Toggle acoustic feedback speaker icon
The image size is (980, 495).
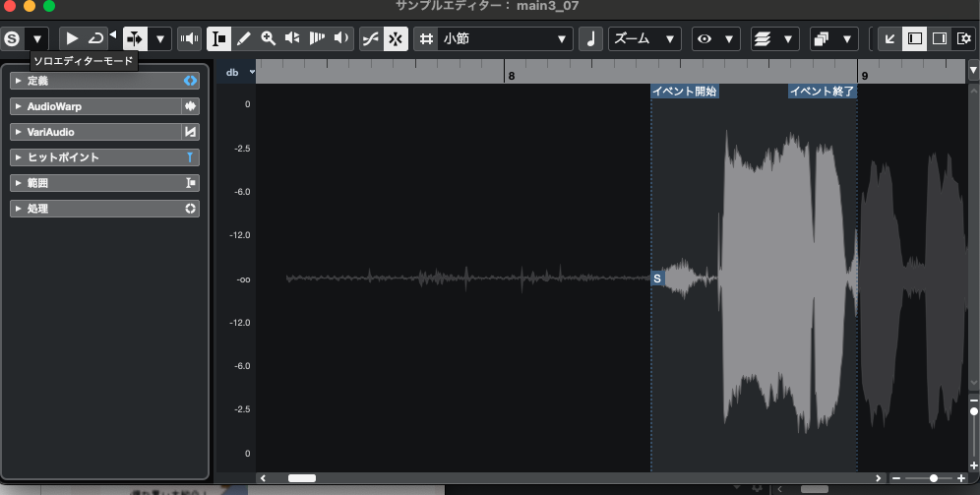(x=189, y=38)
